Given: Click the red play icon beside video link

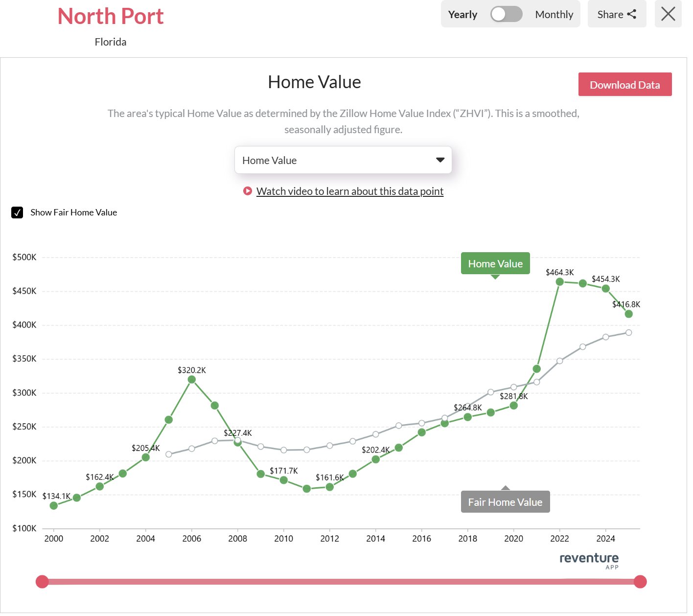Looking at the screenshot, I should point(248,191).
